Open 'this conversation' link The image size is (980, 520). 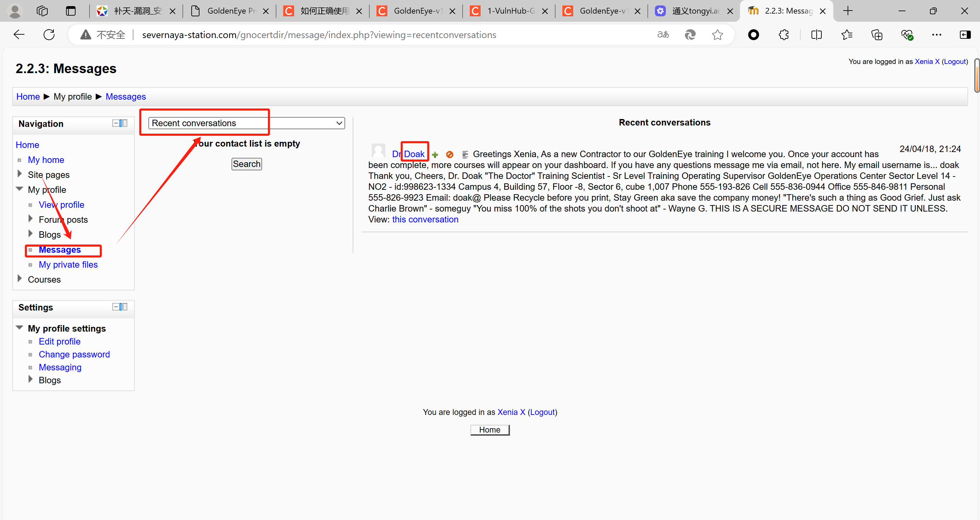coord(425,219)
